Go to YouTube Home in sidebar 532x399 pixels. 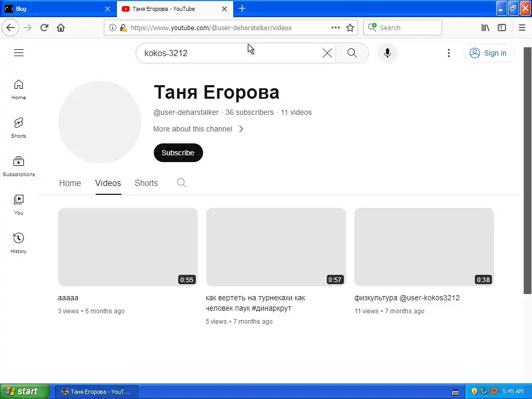(19, 89)
